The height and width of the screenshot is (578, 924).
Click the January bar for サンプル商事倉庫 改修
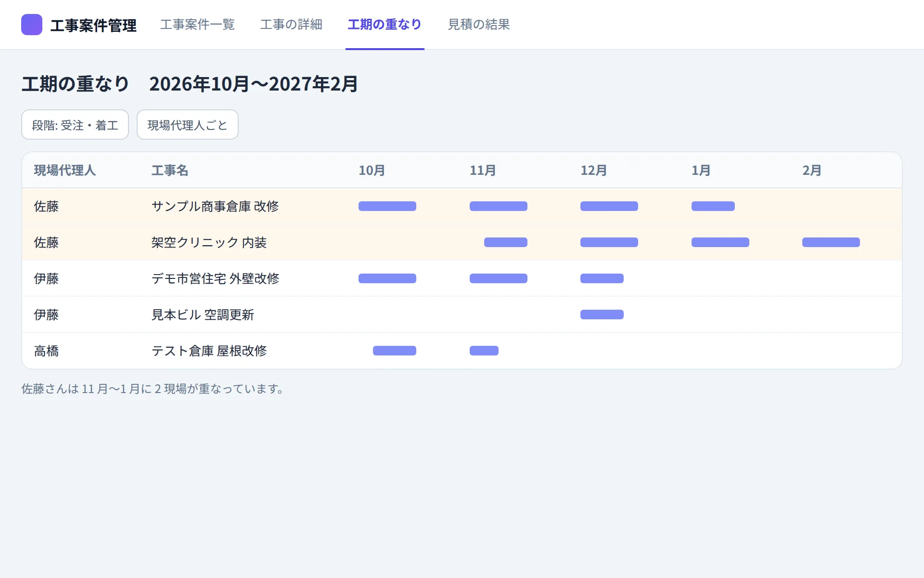[713, 206]
